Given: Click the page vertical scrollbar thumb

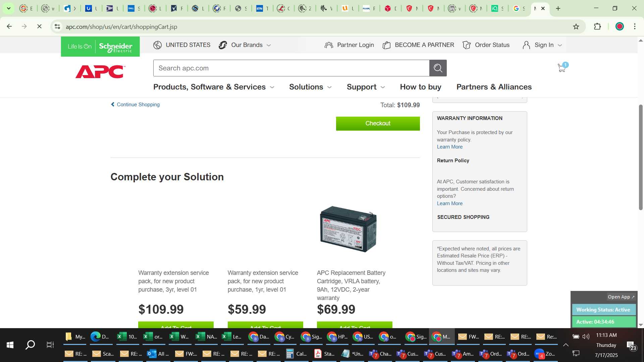Looking at the screenshot, I should coord(641,157).
